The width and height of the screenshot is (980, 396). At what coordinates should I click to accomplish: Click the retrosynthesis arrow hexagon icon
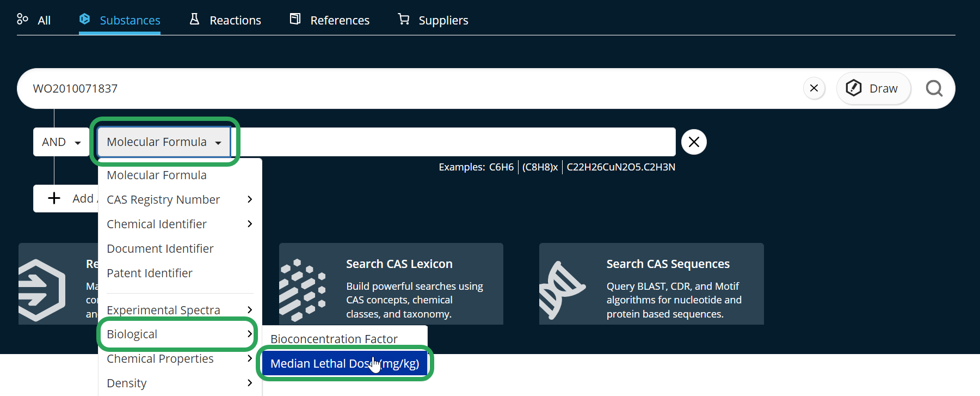click(x=42, y=290)
